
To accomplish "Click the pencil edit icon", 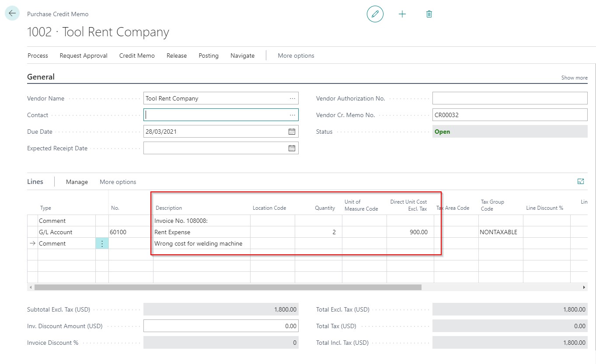I will click(375, 14).
